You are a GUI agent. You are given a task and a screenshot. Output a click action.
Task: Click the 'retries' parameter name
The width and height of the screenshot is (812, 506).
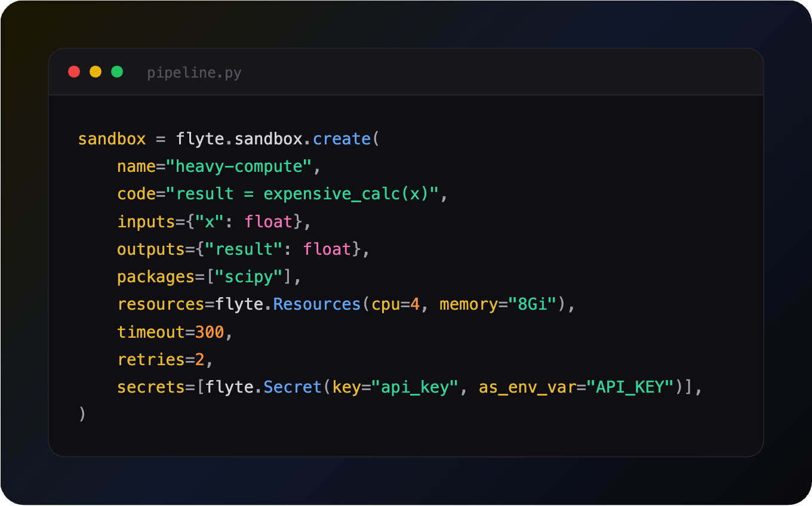(x=151, y=359)
